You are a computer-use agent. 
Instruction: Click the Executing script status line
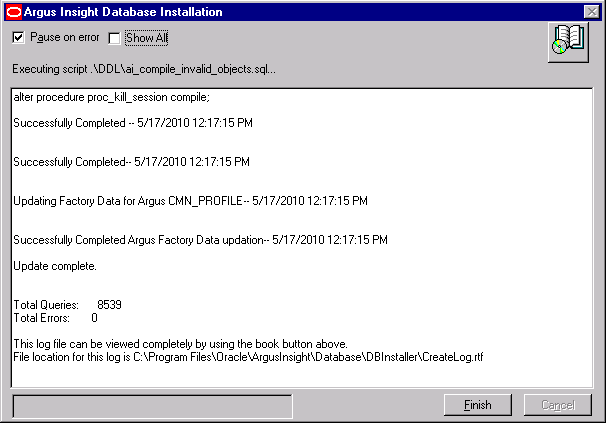pos(144,69)
